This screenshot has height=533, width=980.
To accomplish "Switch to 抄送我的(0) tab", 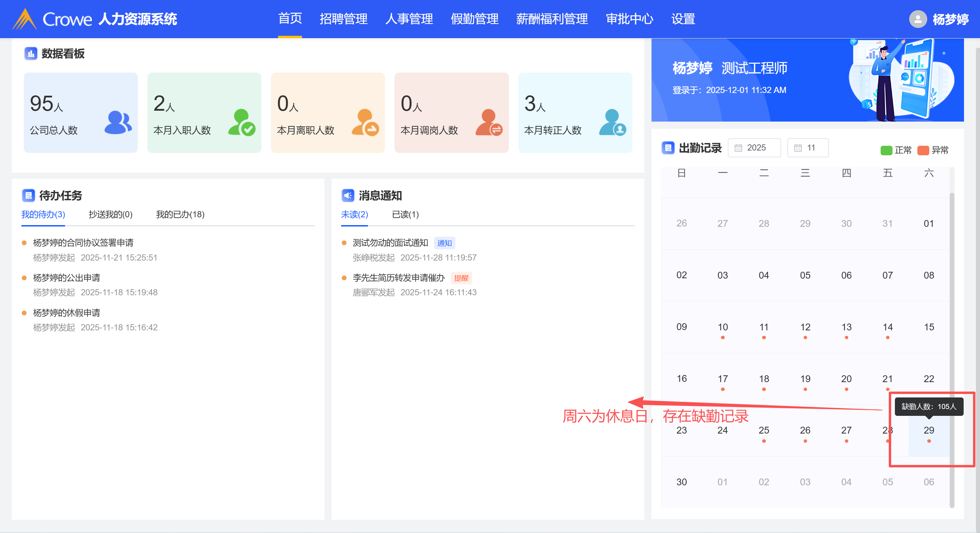I will 110,214.
